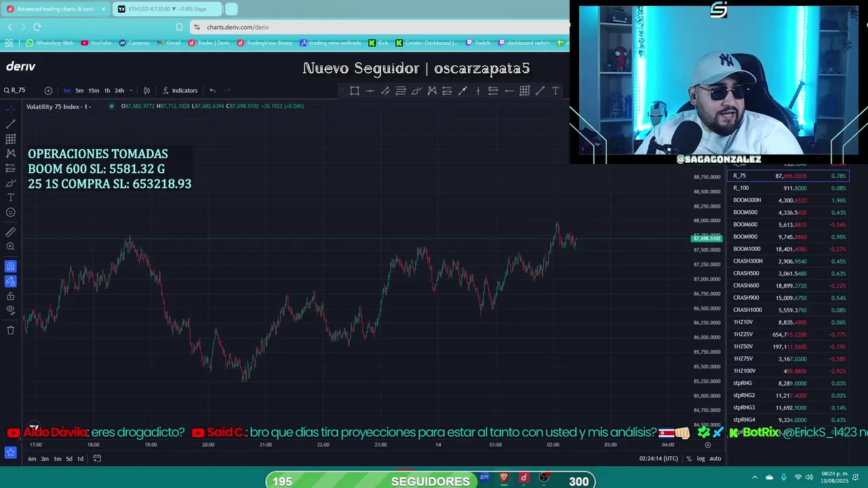Select the 1h timeframe

106,90
